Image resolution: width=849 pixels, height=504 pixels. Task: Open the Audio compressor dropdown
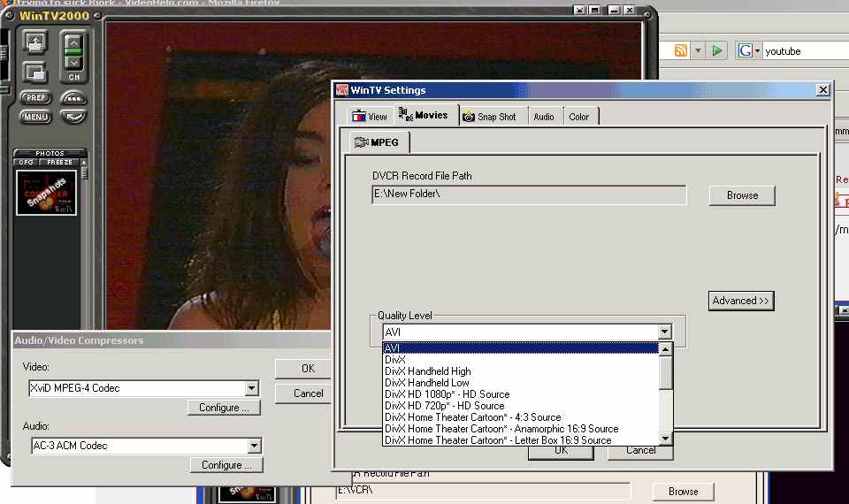pyautogui.click(x=254, y=446)
